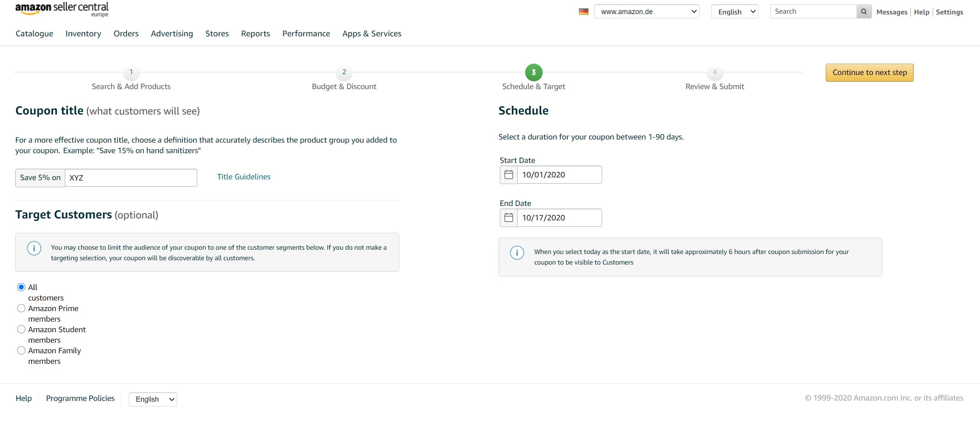Viewport: 980px width, 424px height.
Task: Click step 1 Search & Add Products indicator
Action: pos(131,72)
